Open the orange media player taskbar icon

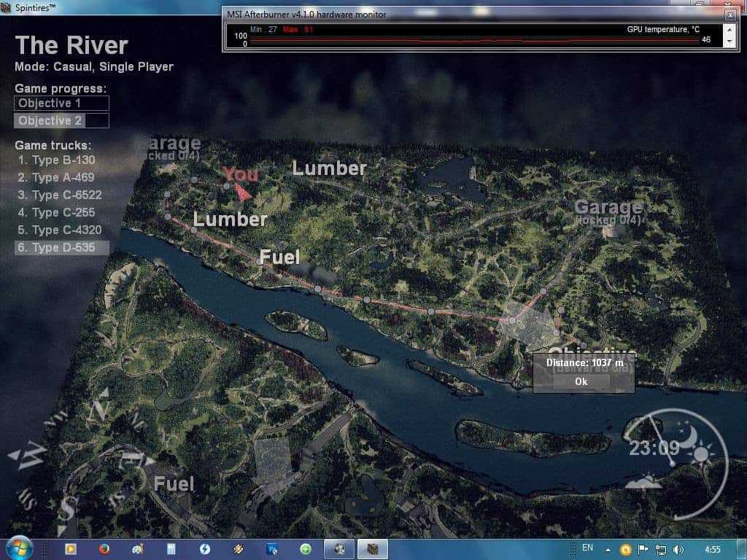(x=71, y=549)
